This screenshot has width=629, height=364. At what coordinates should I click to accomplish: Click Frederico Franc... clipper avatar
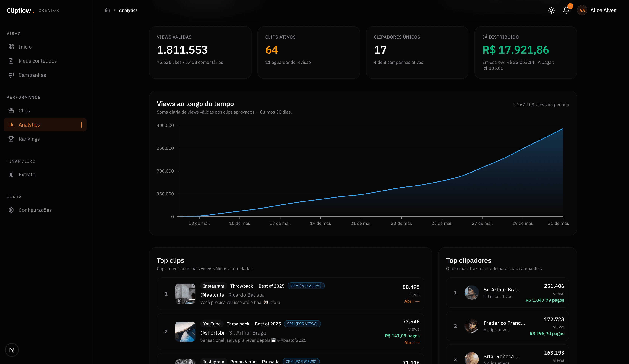471,326
